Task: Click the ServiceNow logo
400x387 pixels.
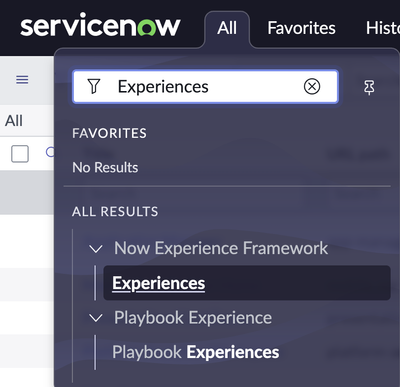Action: tap(100, 25)
